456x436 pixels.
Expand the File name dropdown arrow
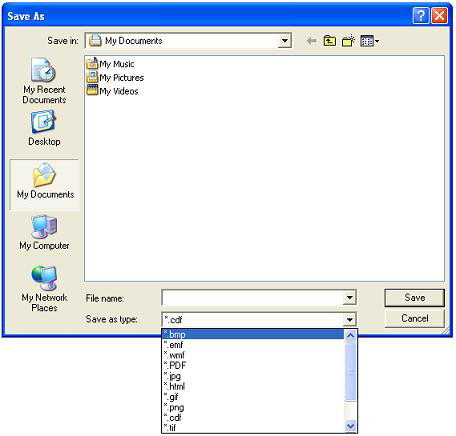349,297
